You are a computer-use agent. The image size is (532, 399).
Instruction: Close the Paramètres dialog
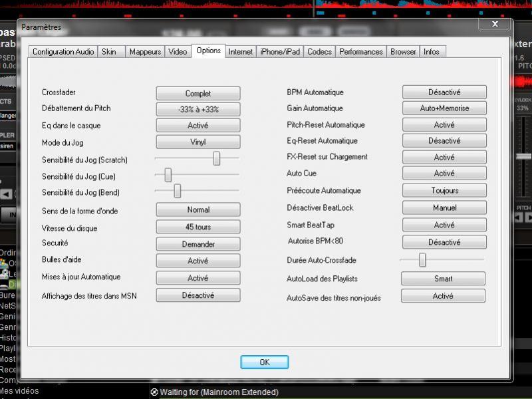pyautogui.click(x=495, y=24)
